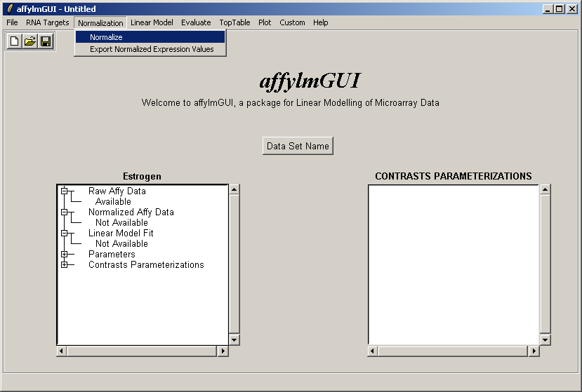Screen dimensions: 582x392
Task: Expand the Contrasts Parameterizations tree node
Action: (64, 264)
